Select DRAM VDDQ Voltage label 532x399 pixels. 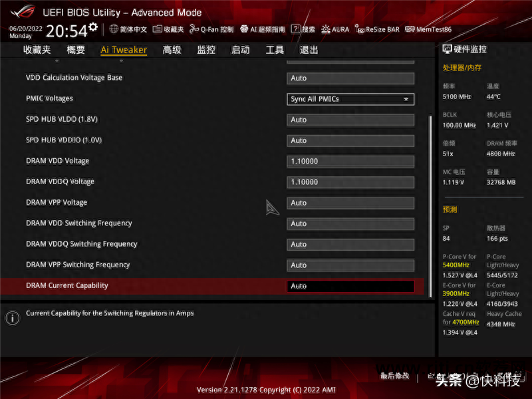[x=60, y=182]
